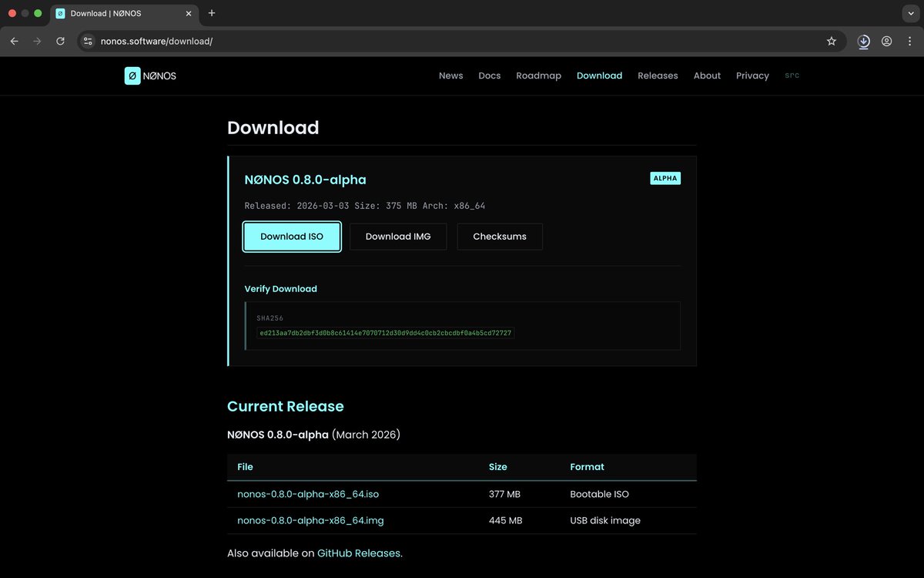The image size is (924, 578).
Task: Select the Download | NØNOS browser tab
Action: (123, 13)
